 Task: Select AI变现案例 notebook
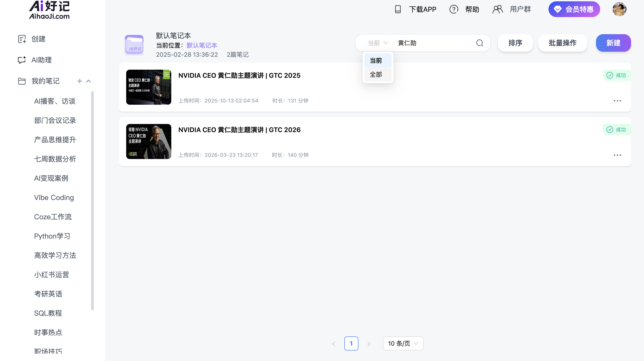(x=51, y=178)
